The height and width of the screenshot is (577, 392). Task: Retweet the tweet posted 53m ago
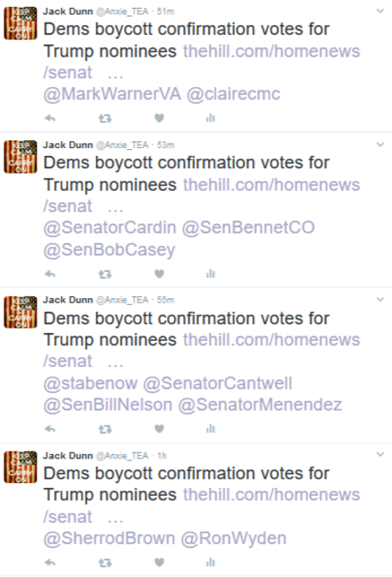pyautogui.click(x=105, y=275)
